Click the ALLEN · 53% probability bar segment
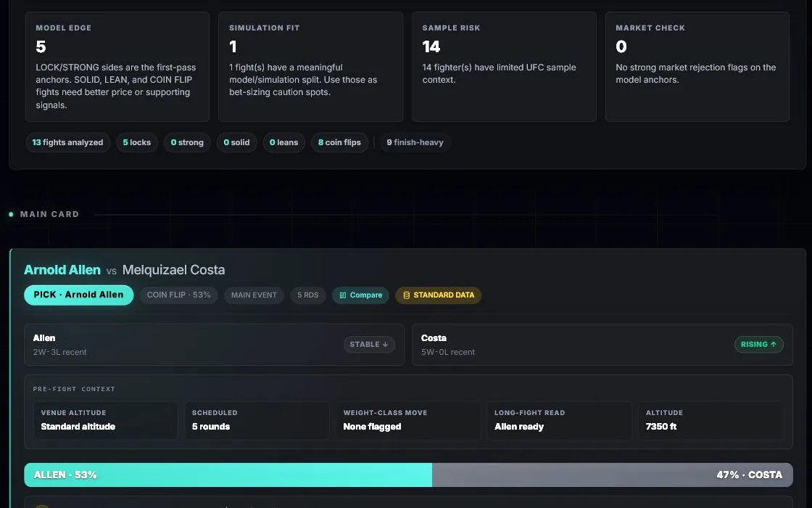Viewport: 812px width, 508px height. coord(228,475)
